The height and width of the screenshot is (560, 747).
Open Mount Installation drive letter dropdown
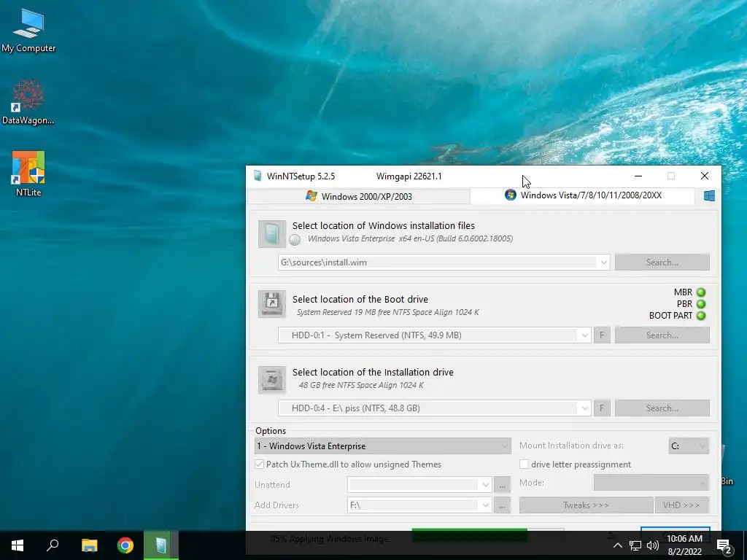click(x=689, y=446)
